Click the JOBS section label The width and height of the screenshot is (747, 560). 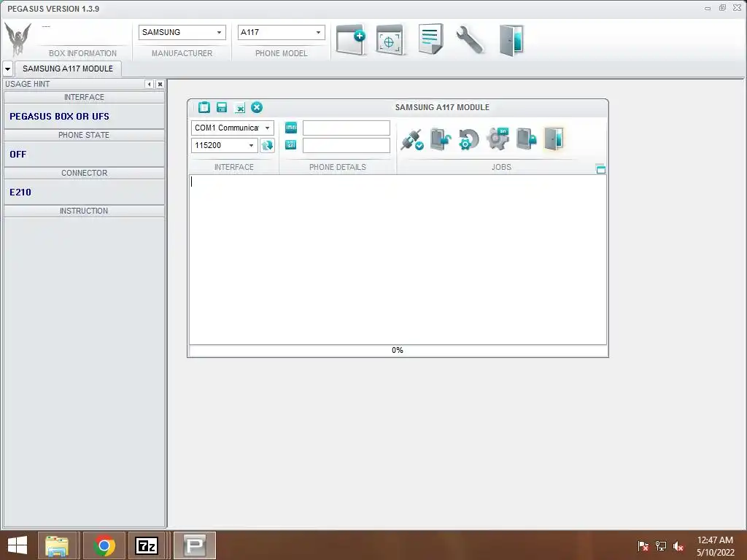501,167
